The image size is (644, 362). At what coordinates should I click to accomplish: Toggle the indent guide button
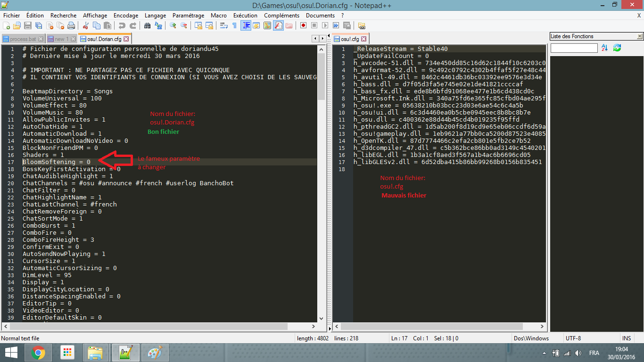click(x=246, y=25)
